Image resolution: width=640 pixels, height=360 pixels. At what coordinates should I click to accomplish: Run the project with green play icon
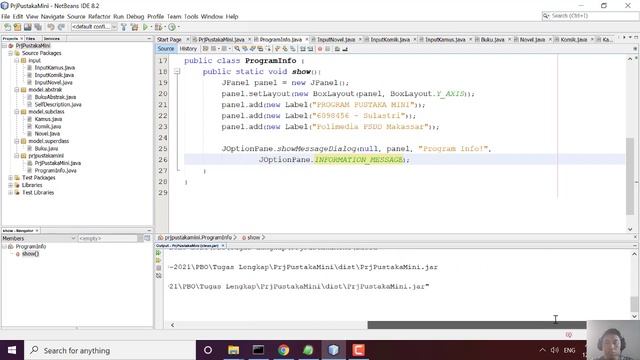pos(145,27)
